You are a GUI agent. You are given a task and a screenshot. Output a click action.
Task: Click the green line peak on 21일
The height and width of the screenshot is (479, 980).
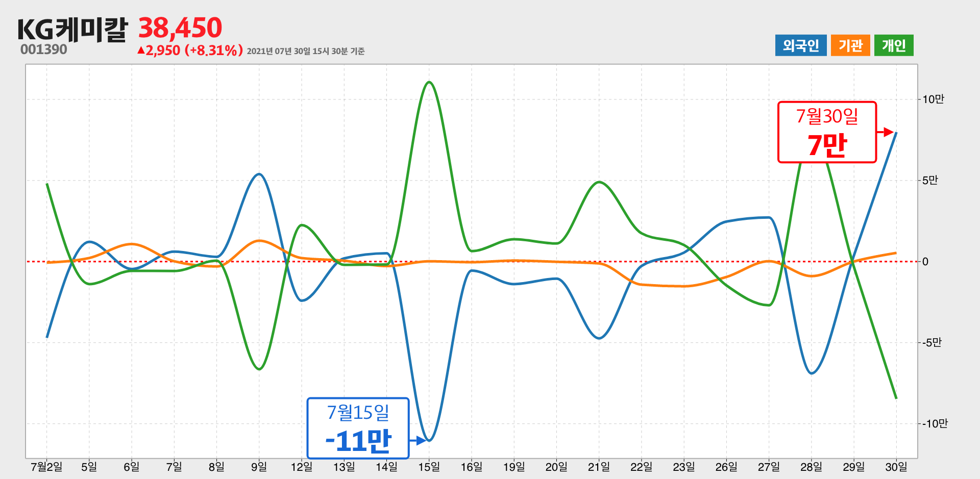[599, 182]
